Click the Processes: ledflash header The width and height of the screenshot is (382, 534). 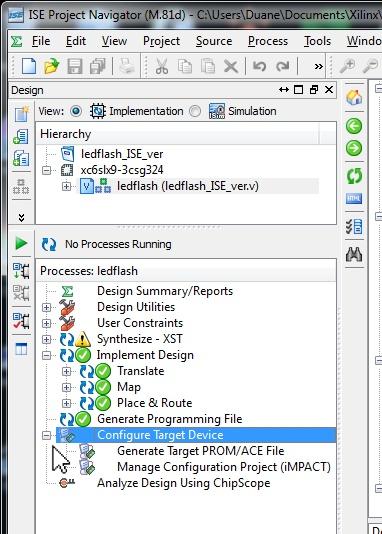tap(186, 271)
